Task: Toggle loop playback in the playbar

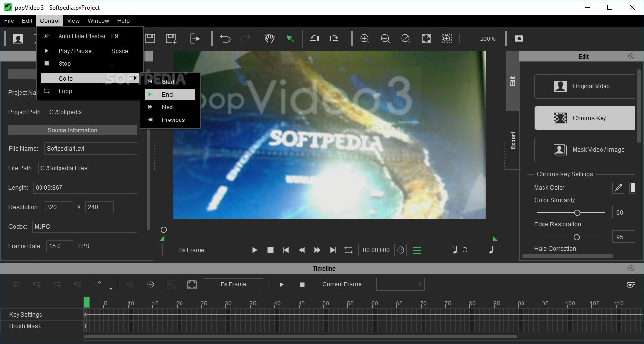Action: (348, 250)
